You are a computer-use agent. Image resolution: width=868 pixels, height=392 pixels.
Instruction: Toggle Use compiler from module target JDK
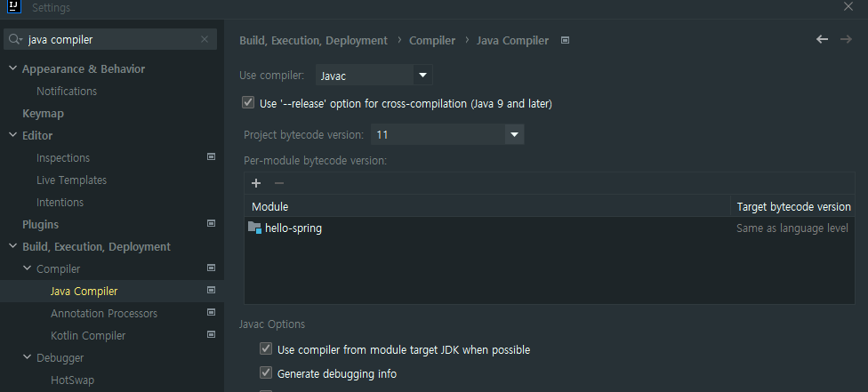pos(266,348)
